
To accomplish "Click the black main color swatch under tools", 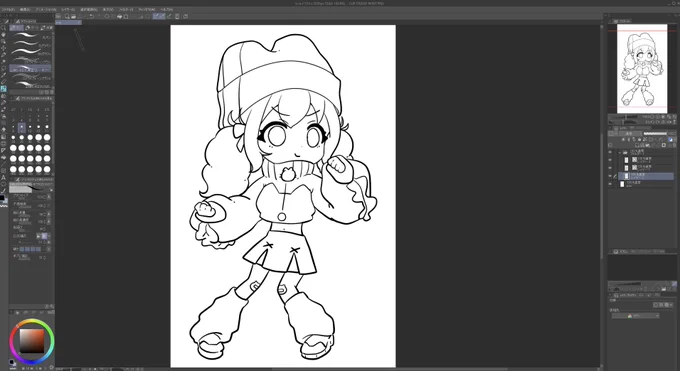I will (2, 198).
